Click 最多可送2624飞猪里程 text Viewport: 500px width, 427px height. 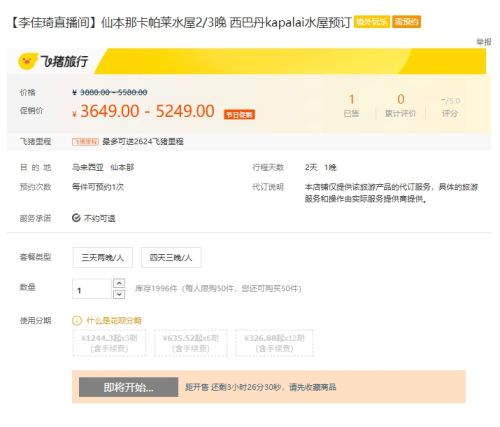pyautogui.click(x=143, y=142)
